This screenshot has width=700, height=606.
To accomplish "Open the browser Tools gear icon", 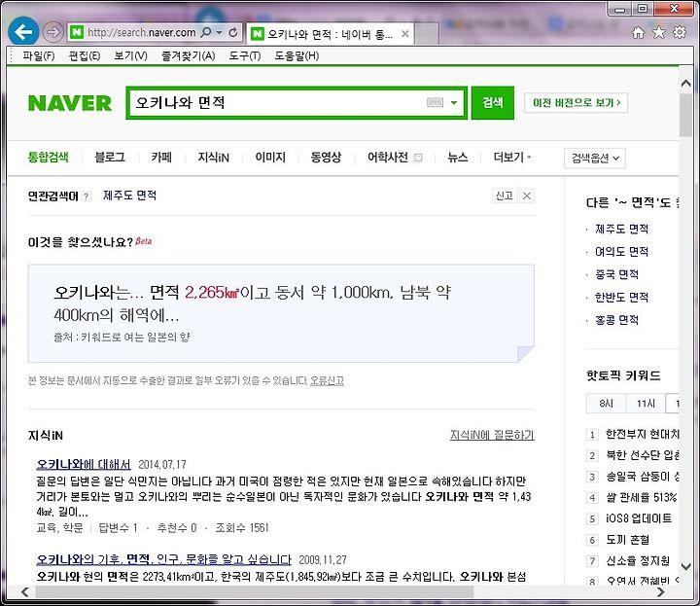I will point(680,32).
